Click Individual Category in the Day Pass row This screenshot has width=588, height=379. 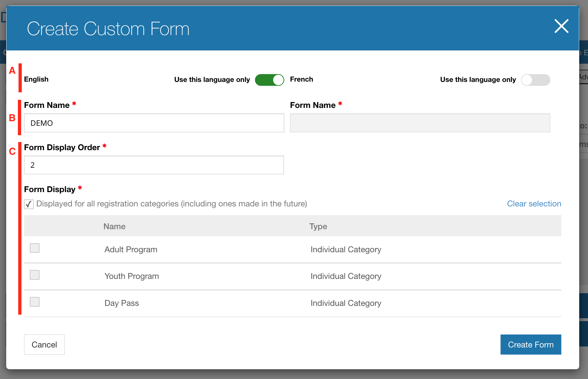point(346,303)
